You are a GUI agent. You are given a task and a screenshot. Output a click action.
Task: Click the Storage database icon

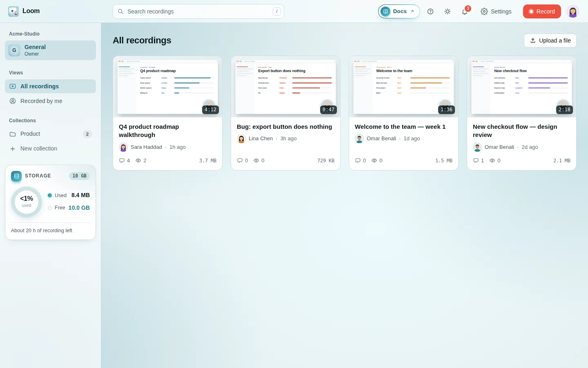16,176
